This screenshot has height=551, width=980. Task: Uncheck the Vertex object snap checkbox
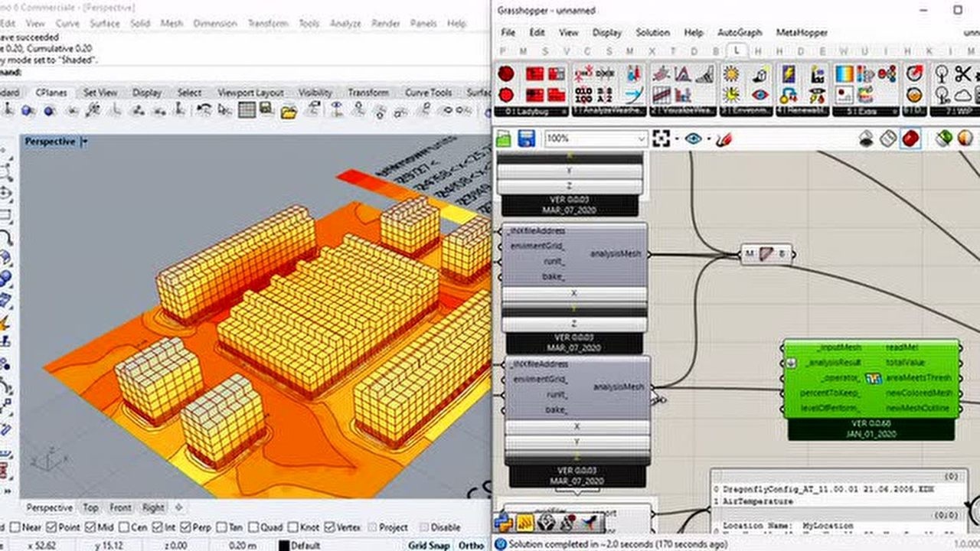tap(330, 527)
